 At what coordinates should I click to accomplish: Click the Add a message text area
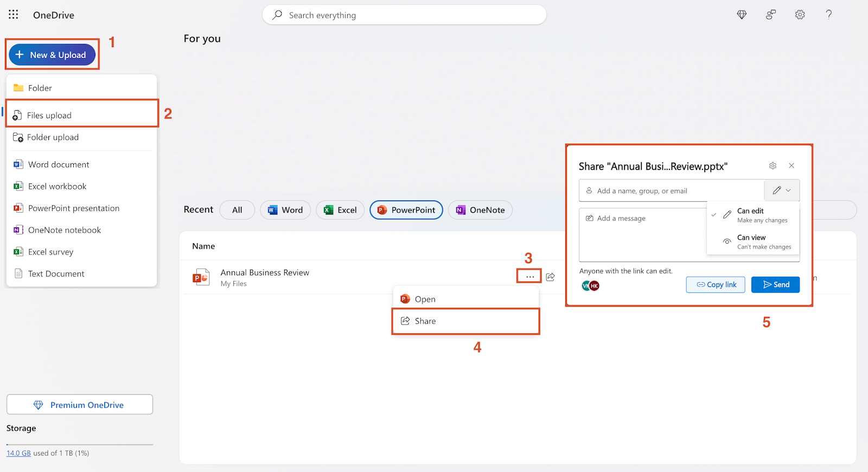(643, 234)
